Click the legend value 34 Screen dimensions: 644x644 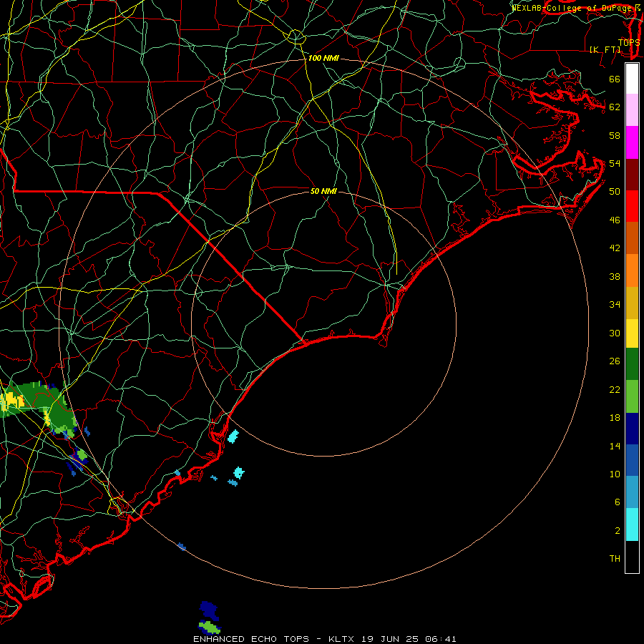point(615,305)
